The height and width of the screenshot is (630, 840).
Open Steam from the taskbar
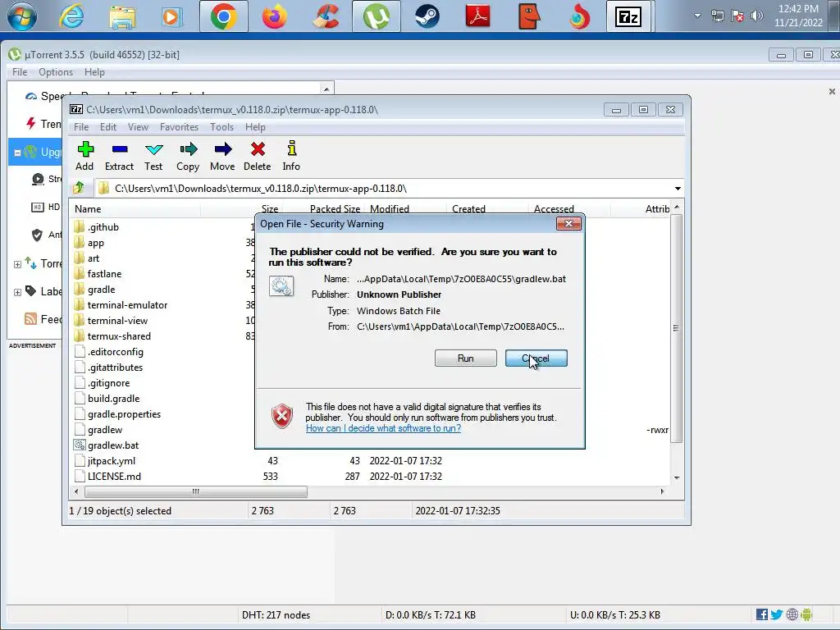[x=427, y=16]
